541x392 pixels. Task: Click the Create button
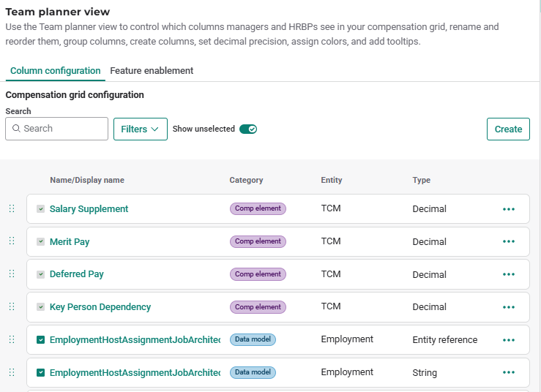click(508, 129)
